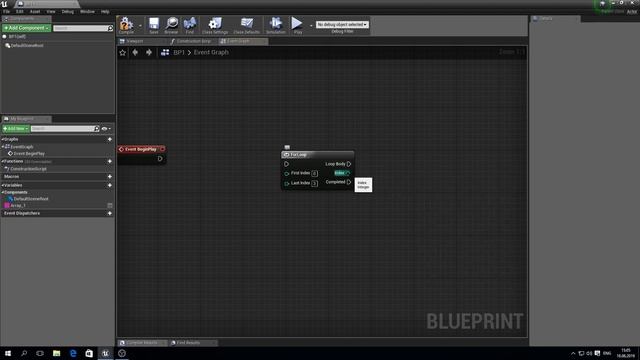Screen dimensions: 640x360
Task: Collapse the Components section in My Blueprint
Action: [2, 192]
